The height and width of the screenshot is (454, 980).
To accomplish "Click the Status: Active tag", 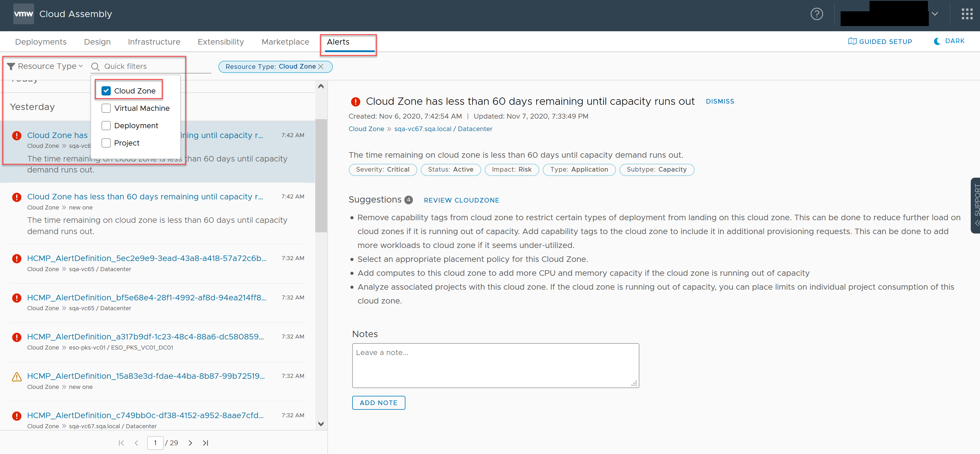I will click(451, 170).
